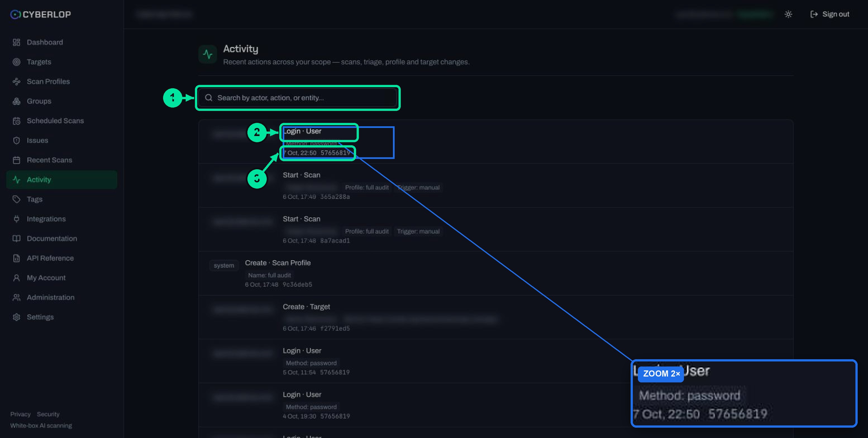Click the hash '8a7acad1'
The image size is (868, 438).
coord(335,241)
